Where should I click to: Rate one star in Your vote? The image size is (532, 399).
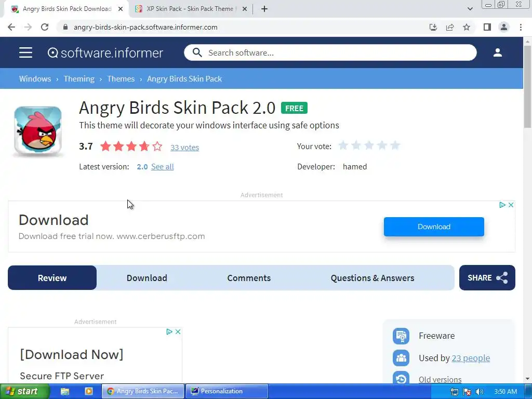point(343,146)
